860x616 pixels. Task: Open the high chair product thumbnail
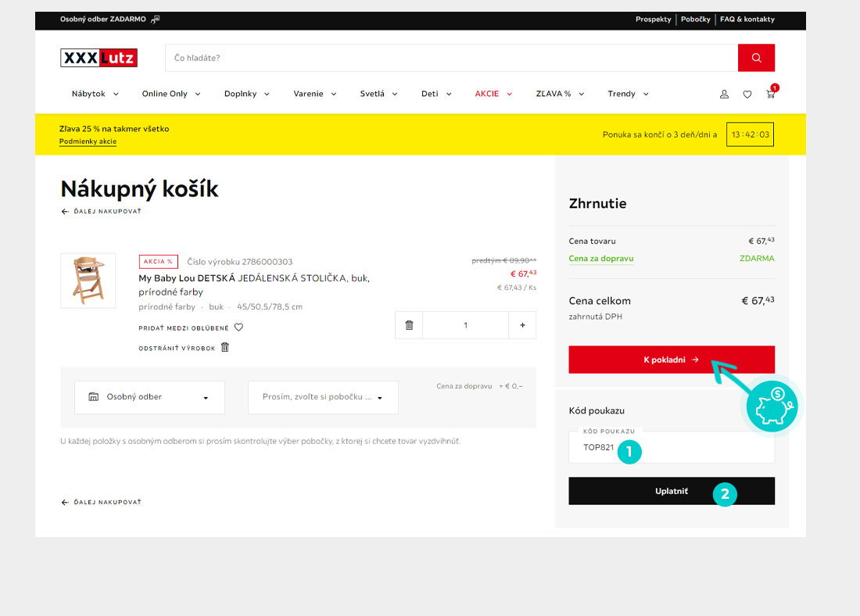click(88, 281)
